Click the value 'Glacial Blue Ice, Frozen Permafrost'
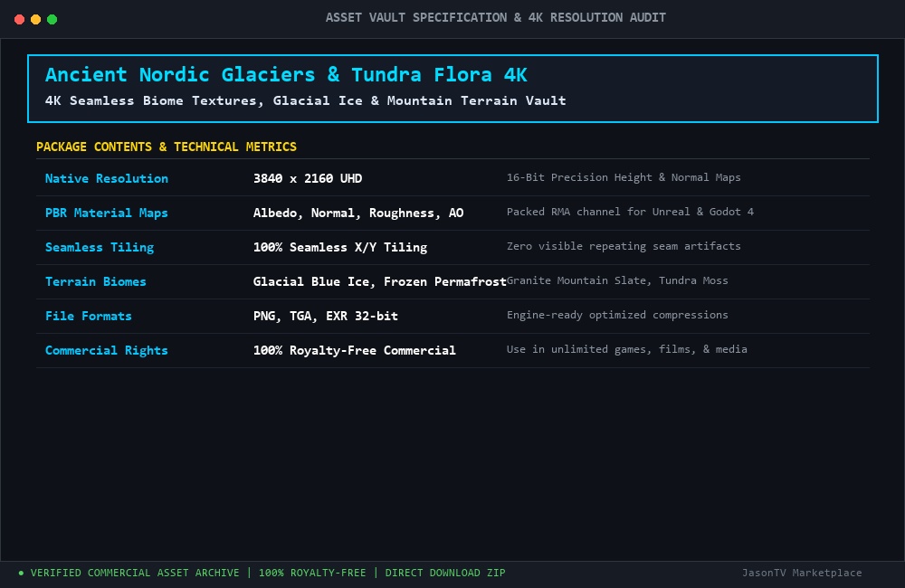Viewport: 905px width, 588px height. pos(380,281)
